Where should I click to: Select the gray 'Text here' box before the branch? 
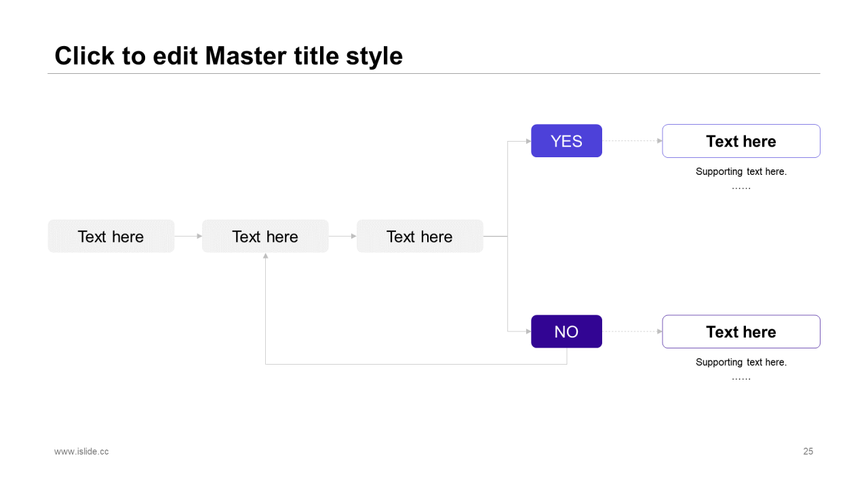click(420, 236)
